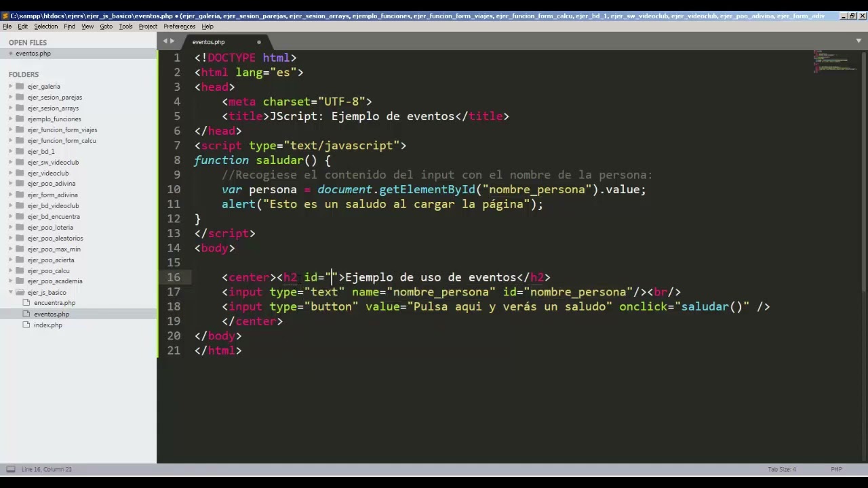Expand the ejer_bd_videoclub folder
Image resolution: width=868 pixels, height=488 pixels.
point(11,206)
